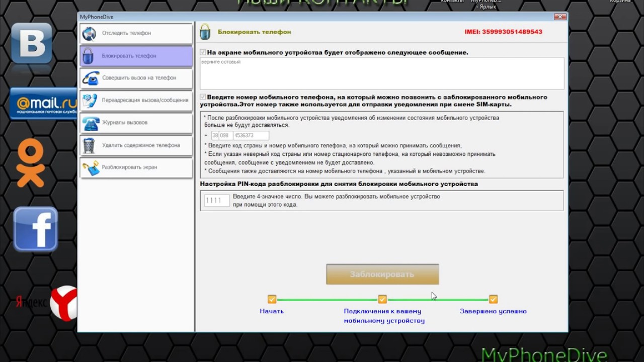Click the country code field 38
Image resolution: width=644 pixels, height=362 pixels.
click(215, 136)
